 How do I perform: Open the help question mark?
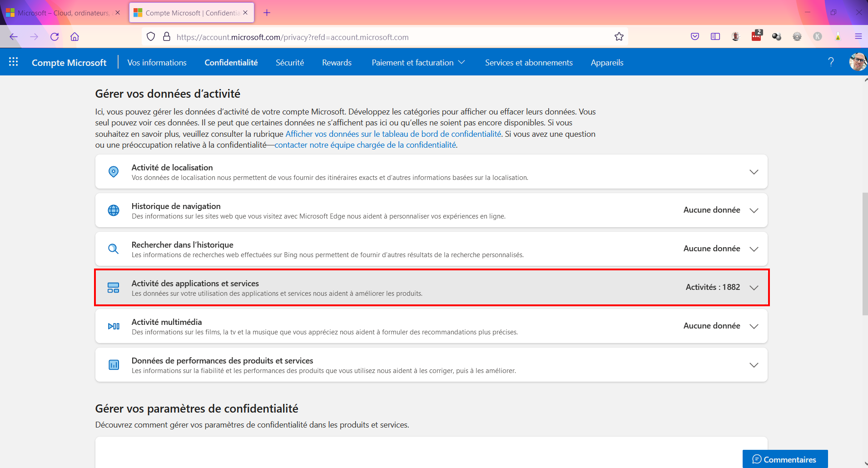831,62
